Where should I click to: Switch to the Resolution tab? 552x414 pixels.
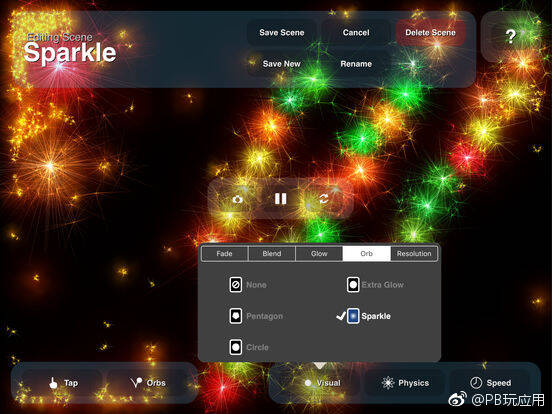coord(414,253)
